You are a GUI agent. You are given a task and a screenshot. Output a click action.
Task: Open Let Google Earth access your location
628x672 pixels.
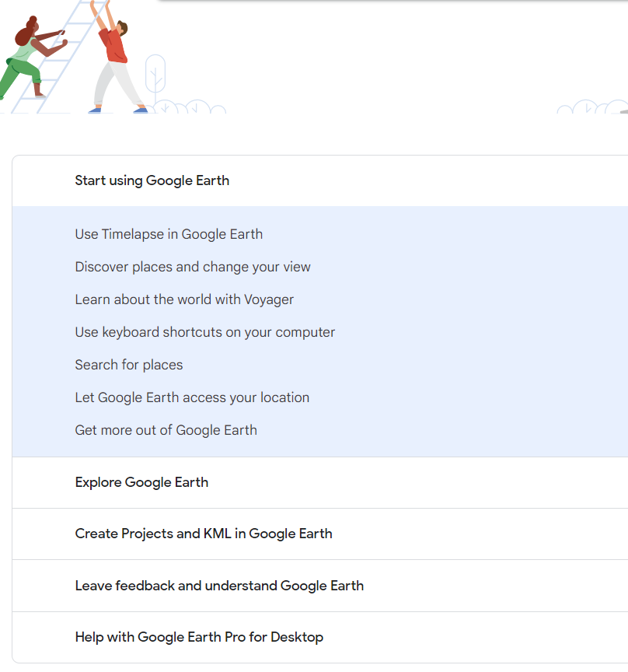(192, 397)
